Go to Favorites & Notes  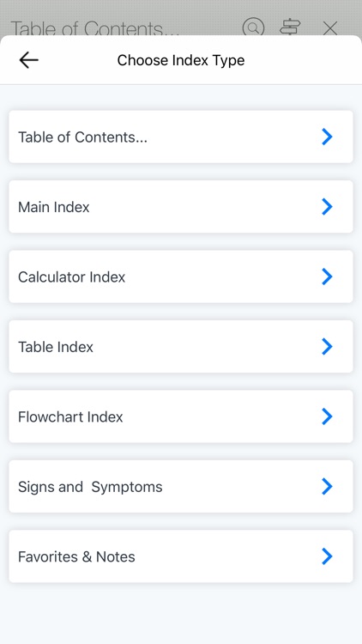(181, 556)
